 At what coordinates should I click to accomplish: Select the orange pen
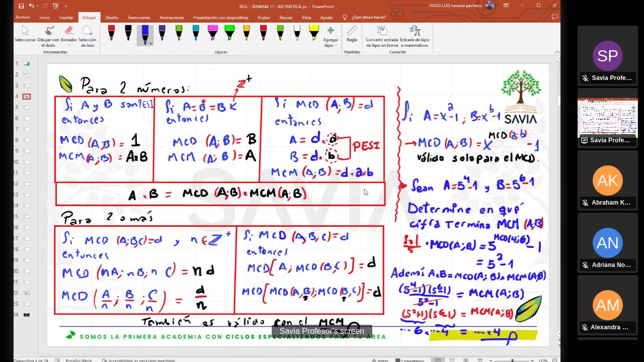(x=246, y=33)
